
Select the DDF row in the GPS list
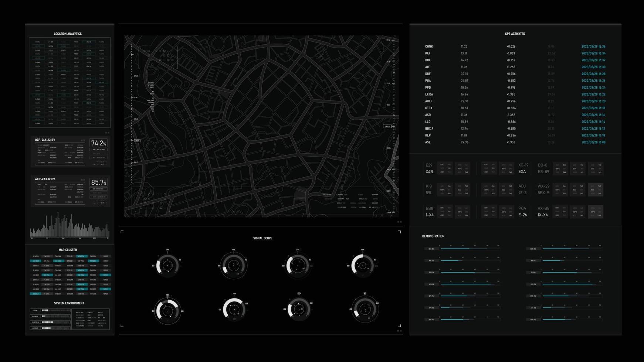(x=515, y=74)
